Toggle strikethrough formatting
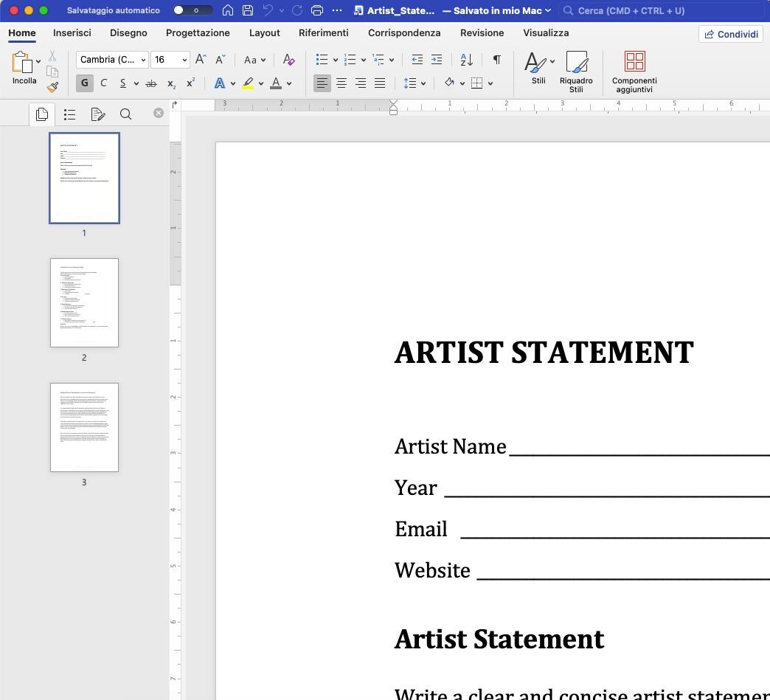770x700 pixels. pos(151,83)
